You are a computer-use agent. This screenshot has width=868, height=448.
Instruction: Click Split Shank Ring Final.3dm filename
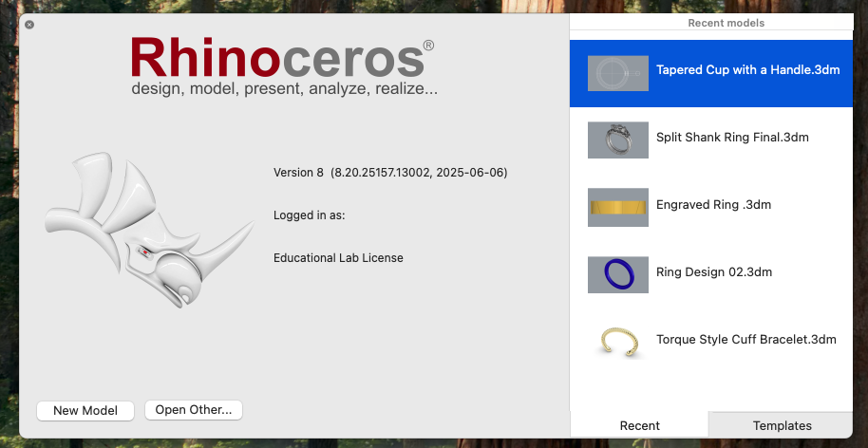point(732,138)
